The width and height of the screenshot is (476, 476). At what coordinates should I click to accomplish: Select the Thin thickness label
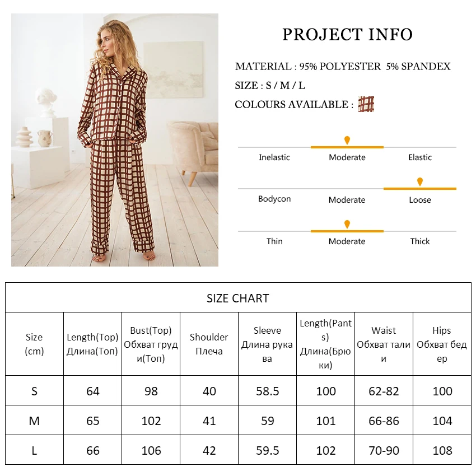tap(274, 241)
